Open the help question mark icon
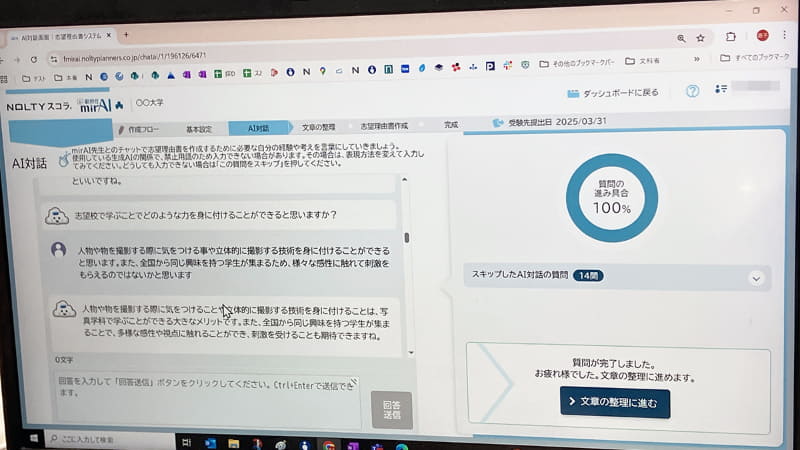Image resolution: width=800 pixels, height=450 pixels. click(692, 91)
